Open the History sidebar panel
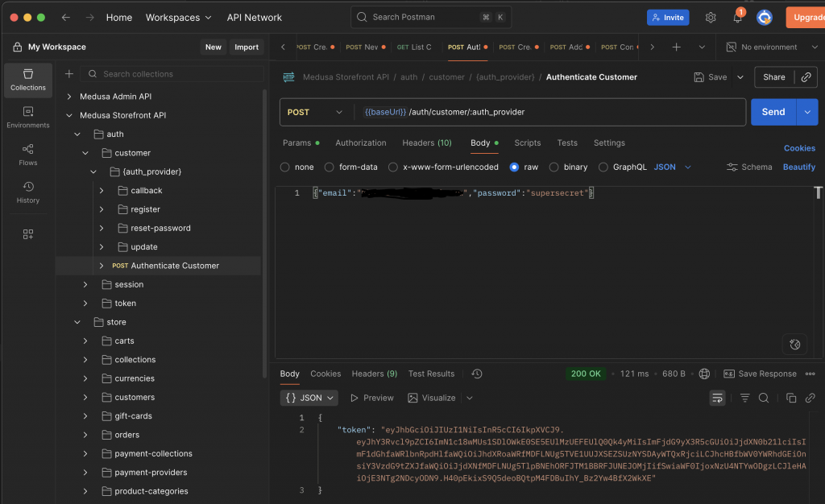The width and height of the screenshot is (825, 504). click(x=28, y=192)
